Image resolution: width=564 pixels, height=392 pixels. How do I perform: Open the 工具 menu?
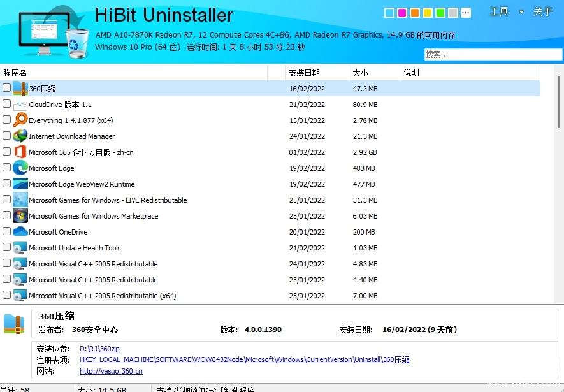[x=499, y=12]
